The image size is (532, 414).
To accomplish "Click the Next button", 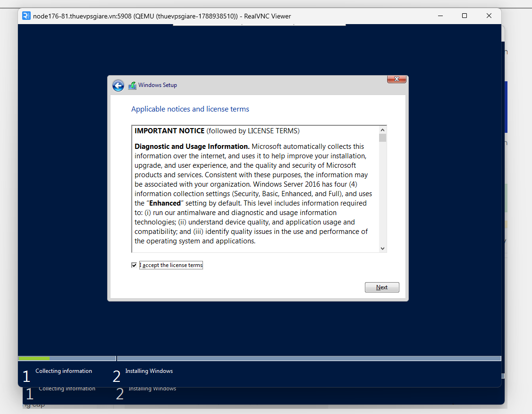I will [x=382, y=287].
